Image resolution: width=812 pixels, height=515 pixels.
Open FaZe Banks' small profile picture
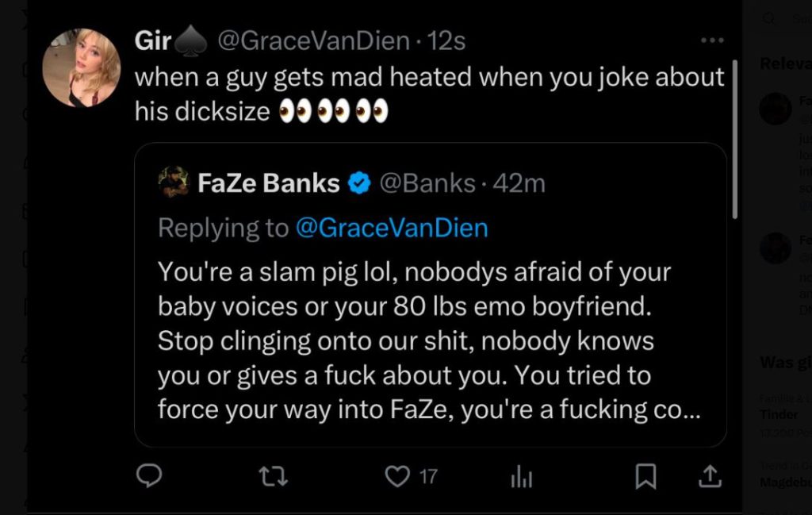tap(173, 182)
